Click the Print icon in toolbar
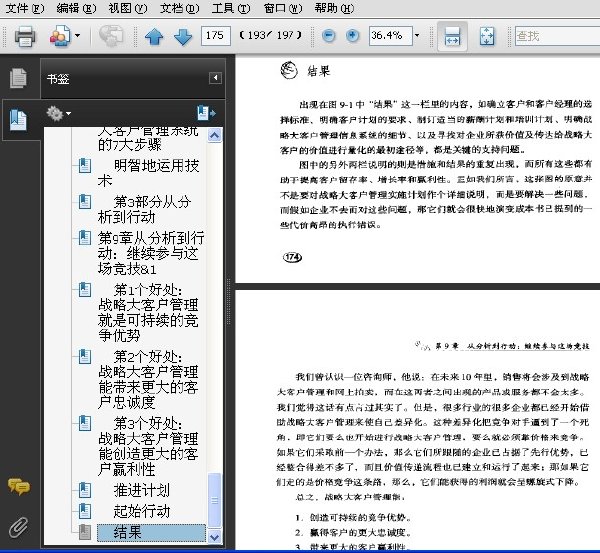The image size is (600, 553). point(25,36)
